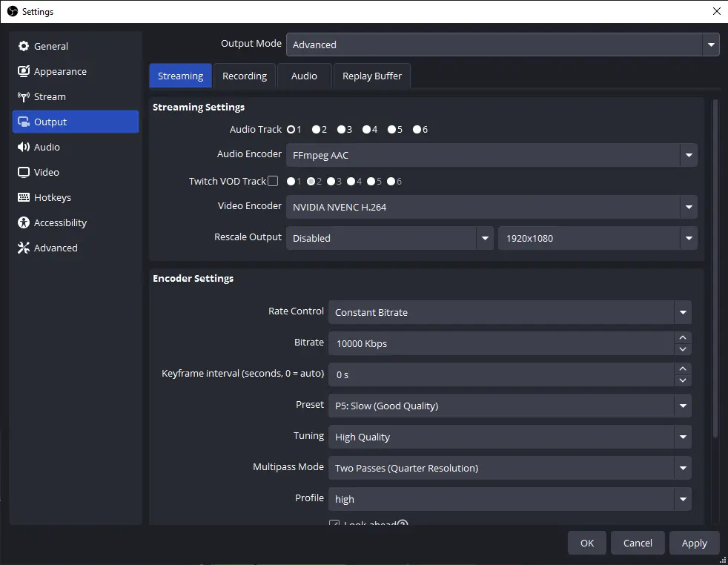Switch to the Audio output tab
Screen dimensions: 728x565
coord(304,76)
